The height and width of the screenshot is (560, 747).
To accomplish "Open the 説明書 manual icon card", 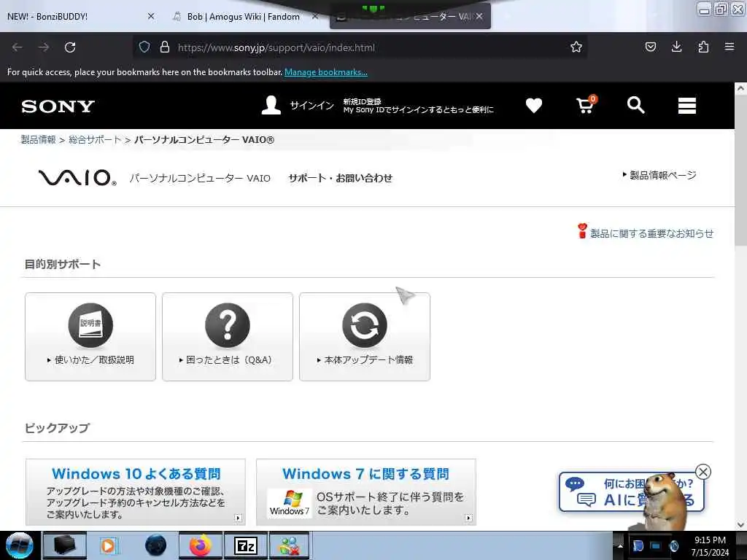I will click(x=90, y=337).
